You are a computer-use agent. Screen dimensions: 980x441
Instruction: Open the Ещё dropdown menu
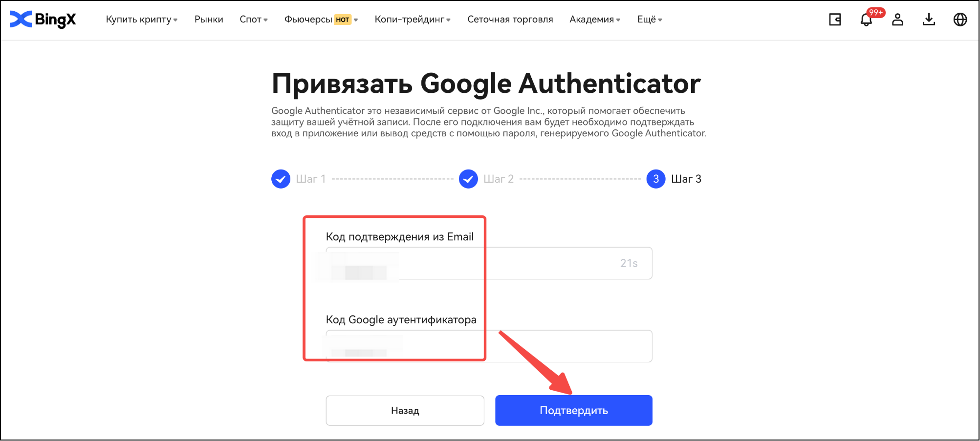click(x=650, y=20)
